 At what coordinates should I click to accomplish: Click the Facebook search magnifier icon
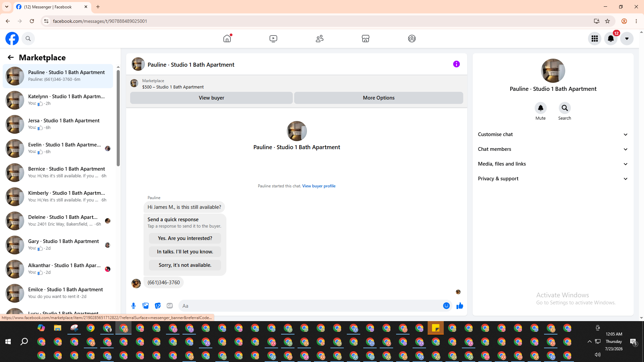[x=28, y=39]
